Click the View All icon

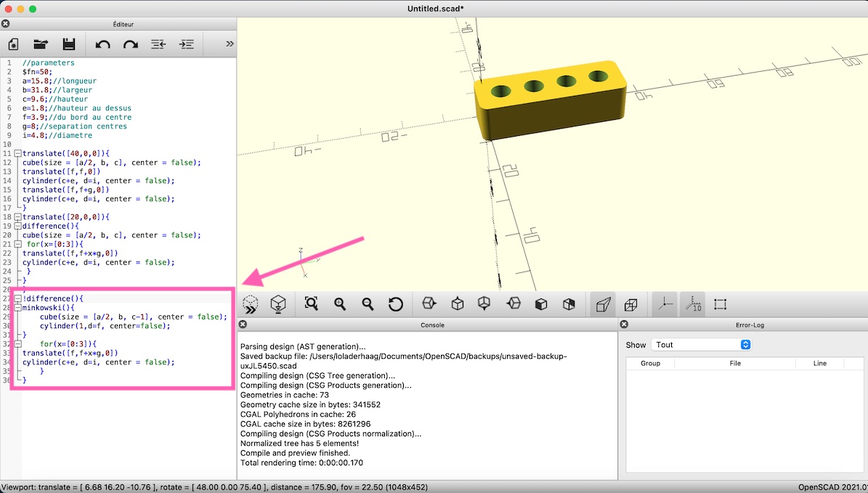tap(311, 303)
